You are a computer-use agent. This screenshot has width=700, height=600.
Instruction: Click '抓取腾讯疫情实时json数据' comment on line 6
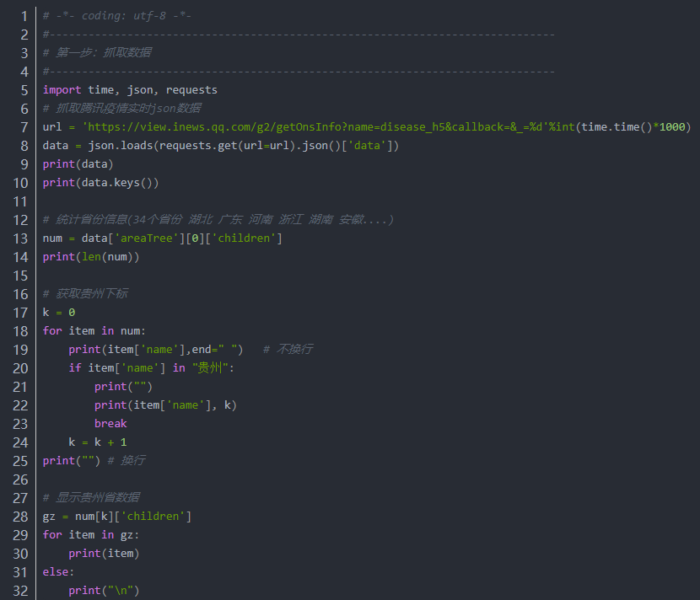[122, 109]
